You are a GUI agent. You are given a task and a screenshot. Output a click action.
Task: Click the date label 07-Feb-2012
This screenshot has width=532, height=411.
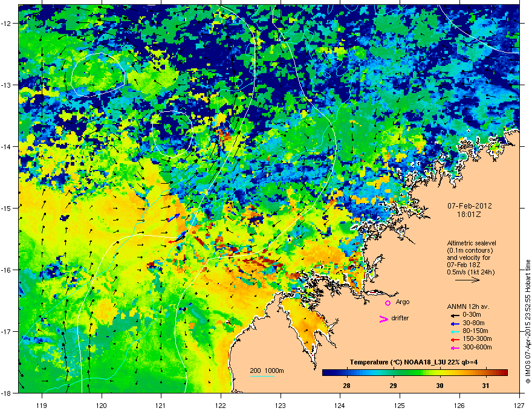click(470, 206)
